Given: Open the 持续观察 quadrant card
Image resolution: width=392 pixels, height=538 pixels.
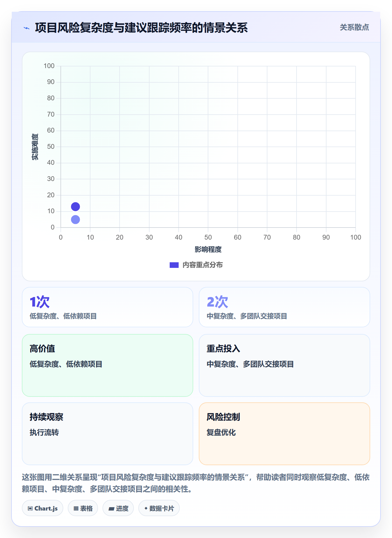Looking at the screenshot, I should pos(108,434).
